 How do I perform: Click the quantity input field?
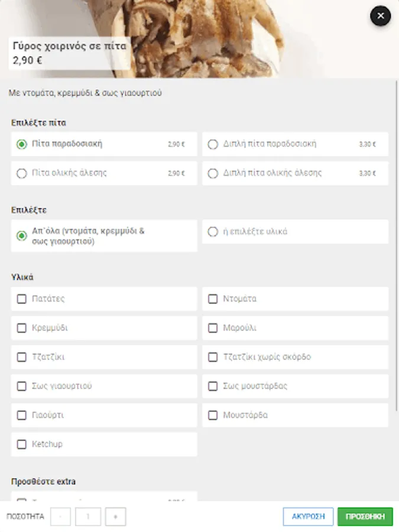[88, 517]
